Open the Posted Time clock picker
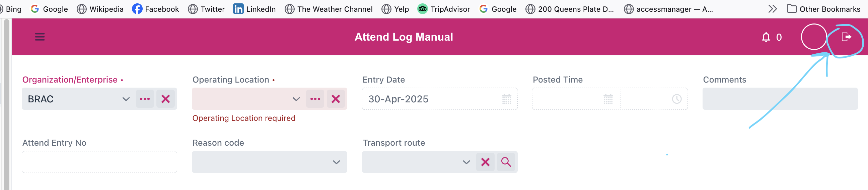The width and height of the screenshot is (868, 190). 676,99
